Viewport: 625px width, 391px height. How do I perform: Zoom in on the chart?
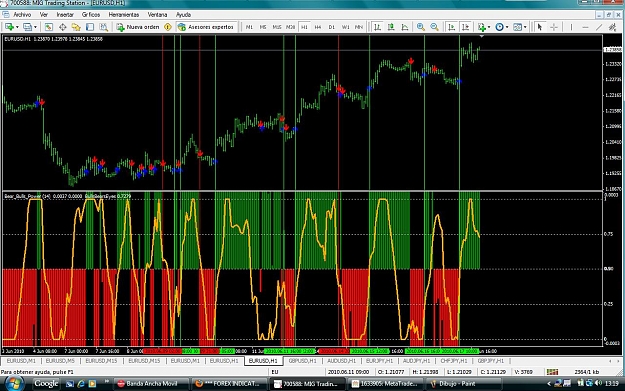click(x=421, y=27)
